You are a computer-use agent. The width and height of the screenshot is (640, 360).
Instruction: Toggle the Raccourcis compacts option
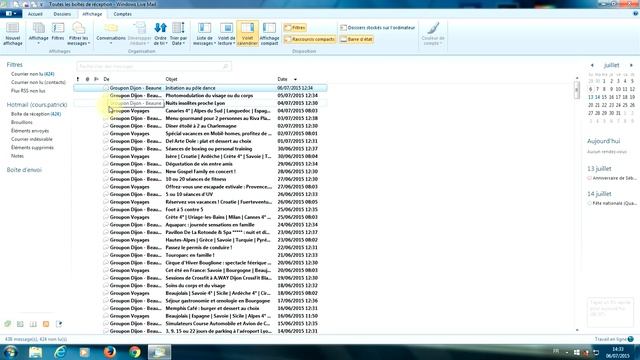[310, 39]
